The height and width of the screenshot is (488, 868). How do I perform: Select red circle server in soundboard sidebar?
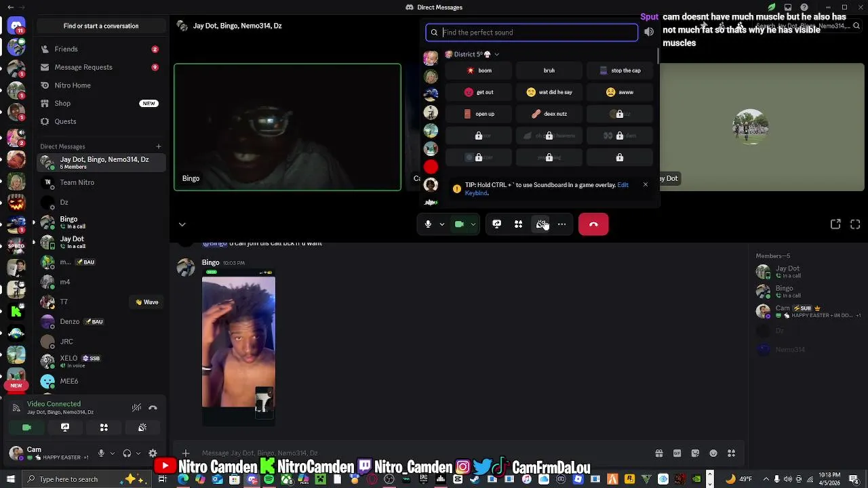pos(431,167)
